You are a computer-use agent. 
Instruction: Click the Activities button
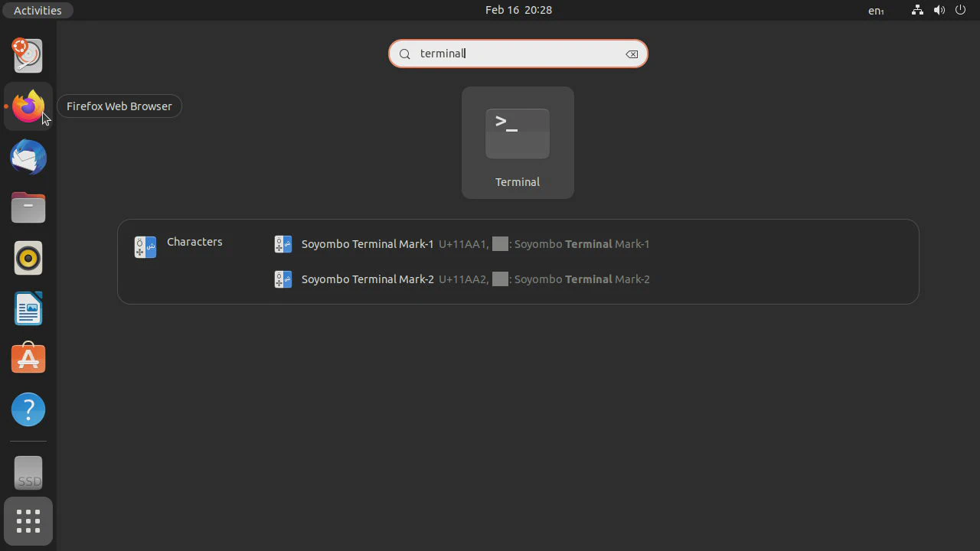[38, 10]
